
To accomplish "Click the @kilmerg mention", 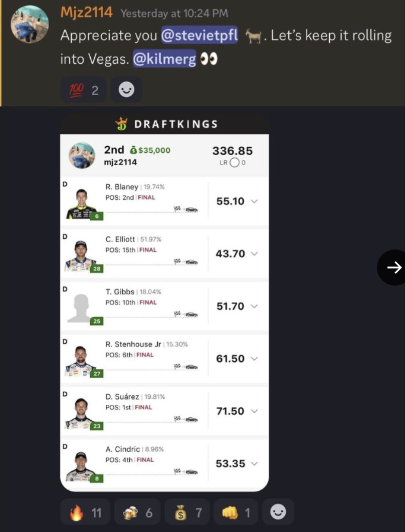I will point(164,59).
